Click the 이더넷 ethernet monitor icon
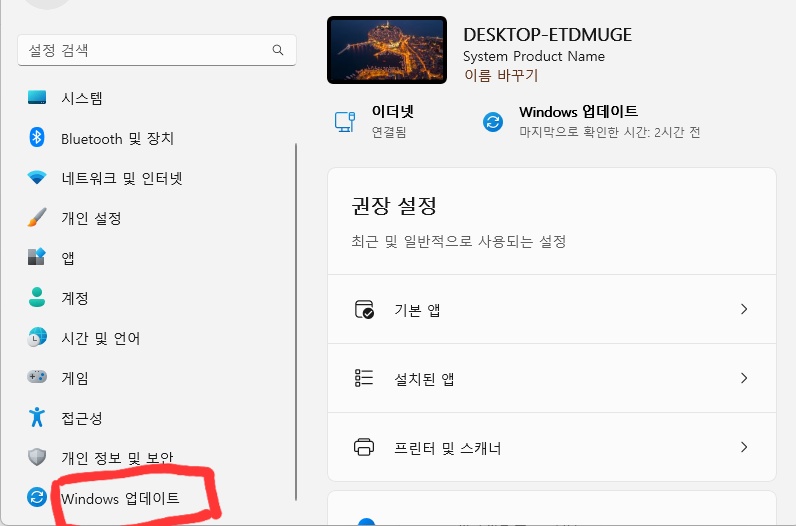This screenshot has width=796, height=526. click(345, 122)
